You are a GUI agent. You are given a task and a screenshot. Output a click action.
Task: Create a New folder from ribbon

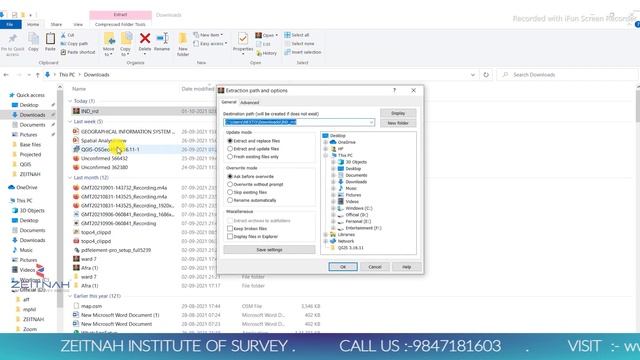[x=183, y=44]
